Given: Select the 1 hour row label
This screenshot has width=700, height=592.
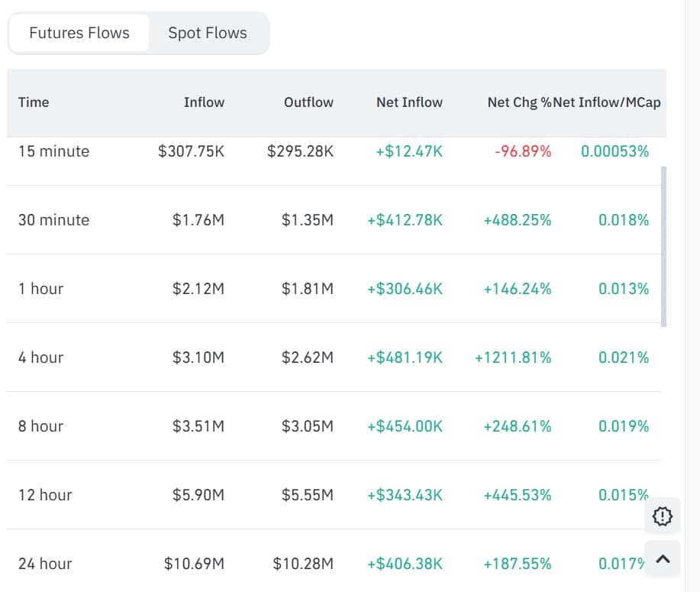Looking at the screenshot, I should coord(40,289).
